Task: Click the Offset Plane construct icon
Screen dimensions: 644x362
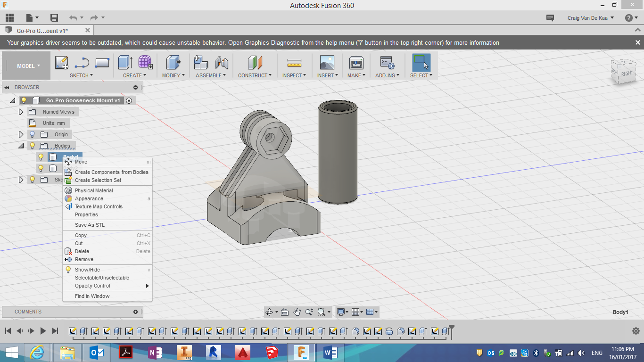Action: pos(255,62)
